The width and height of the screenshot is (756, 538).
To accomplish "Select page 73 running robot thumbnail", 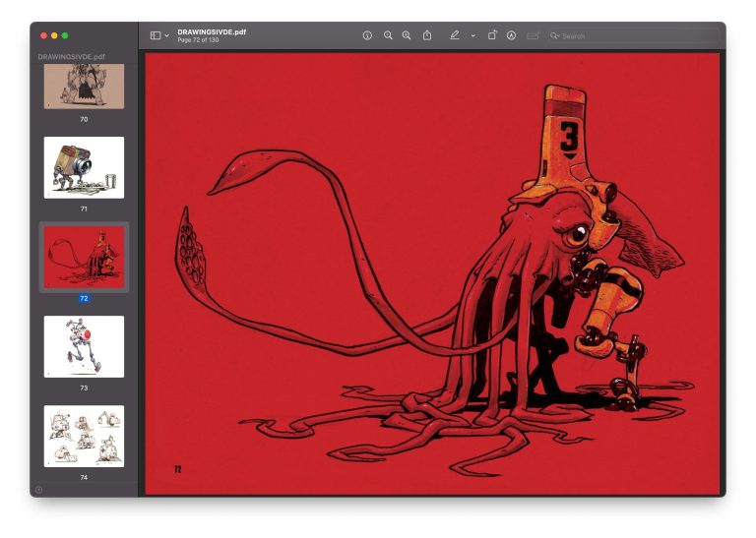I will point(84,347).
